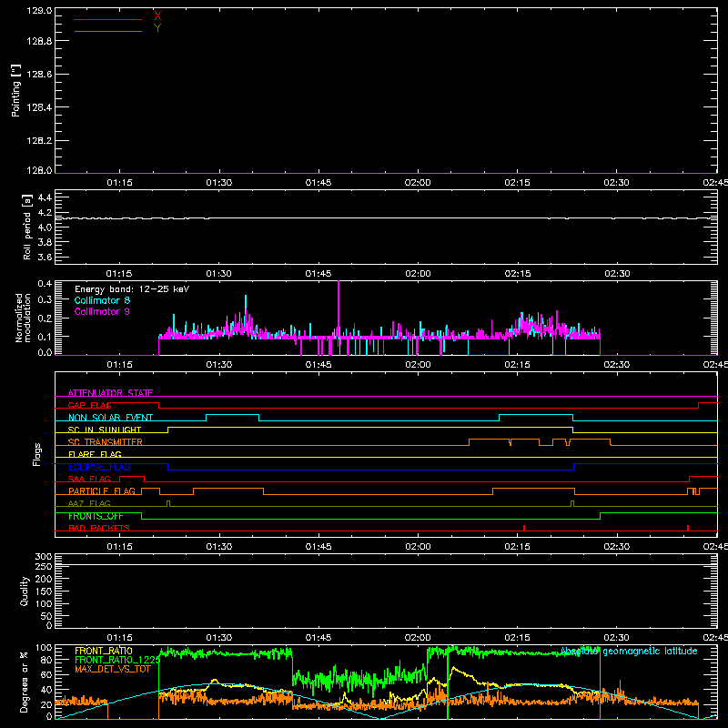
Task: Select the magenta Collimator 9 legend entry
Action: (x=102, y=311)
